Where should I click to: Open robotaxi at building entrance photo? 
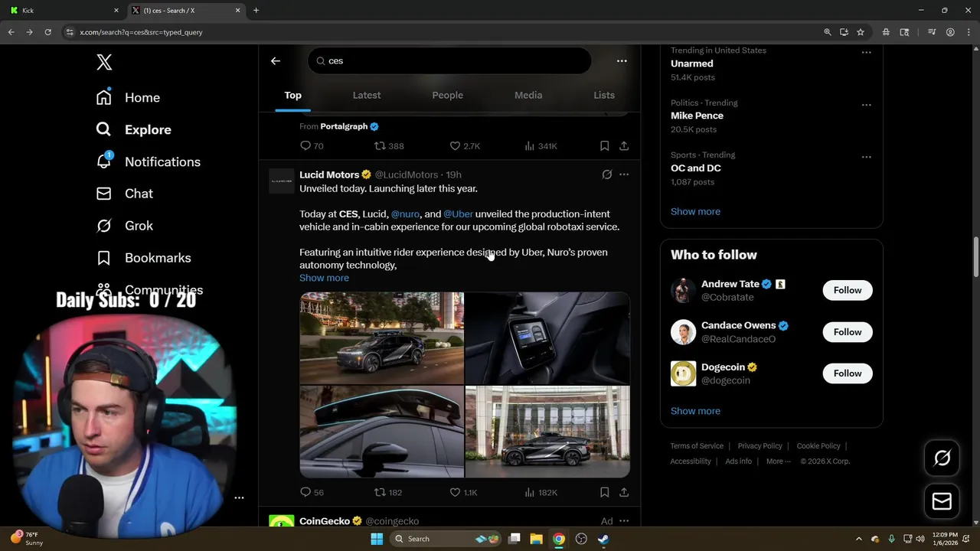(x=547, y=432)
